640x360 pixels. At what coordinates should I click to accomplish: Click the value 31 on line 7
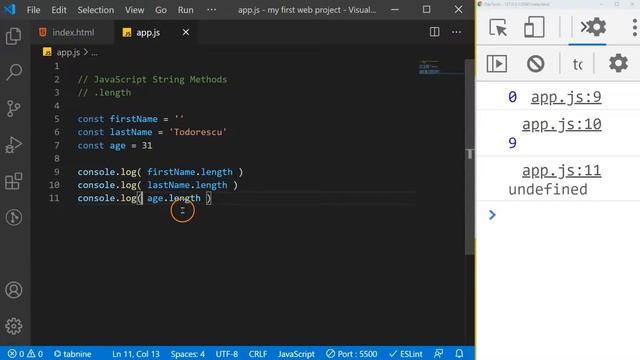(147, 146)
